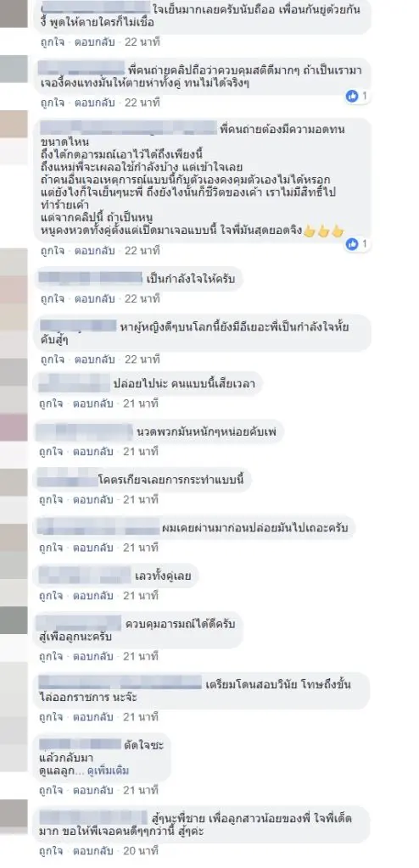Image resolution: width=419 pixels, height=868 pixels.
Task: Click the like reaction icon on the long comment
Action: pos(352,244)
